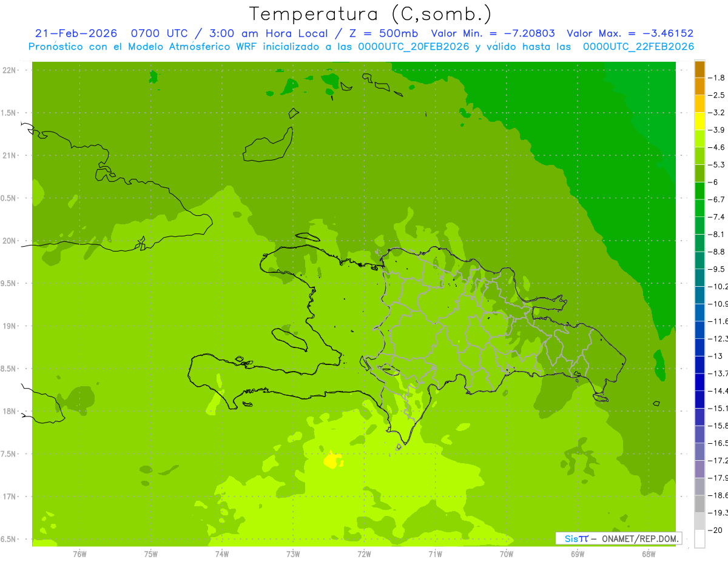Click the blue "Sisπ" logo text
This screenshot has height=562, width=728.
[x=576, y=538]
